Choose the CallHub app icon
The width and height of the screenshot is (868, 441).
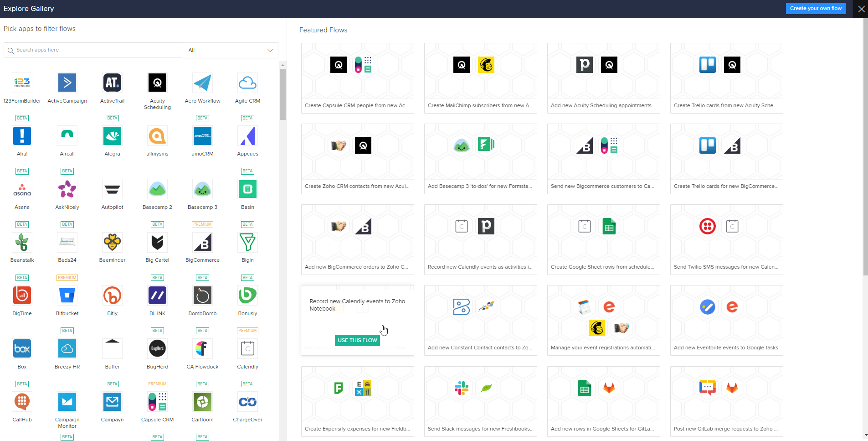[22, 402]
